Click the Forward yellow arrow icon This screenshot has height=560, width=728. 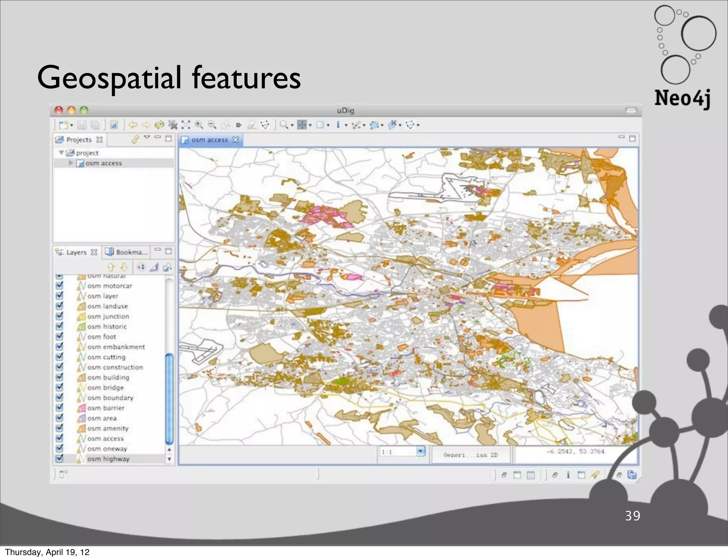(x=146, y=125)
